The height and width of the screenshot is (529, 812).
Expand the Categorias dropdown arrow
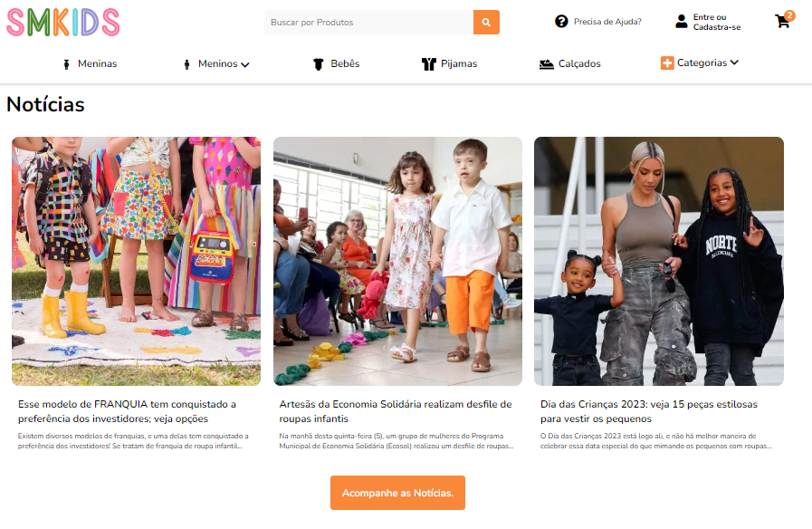734,63
